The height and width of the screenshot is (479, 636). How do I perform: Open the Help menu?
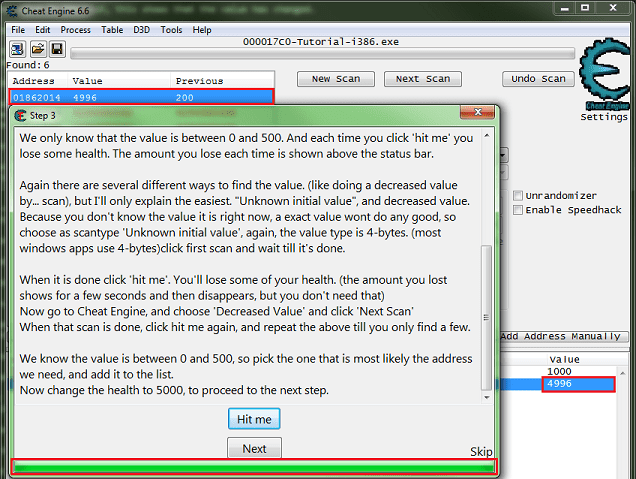tap(202, 30)
